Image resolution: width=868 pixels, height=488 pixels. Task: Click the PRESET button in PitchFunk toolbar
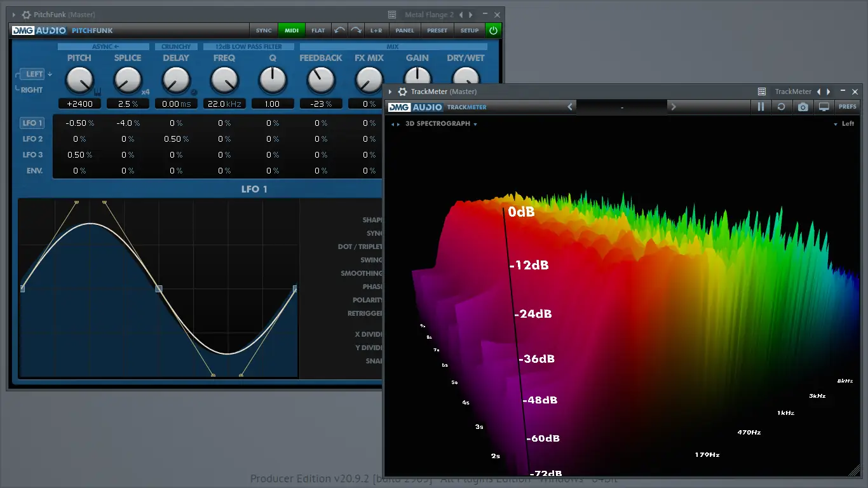click(437, 30)
